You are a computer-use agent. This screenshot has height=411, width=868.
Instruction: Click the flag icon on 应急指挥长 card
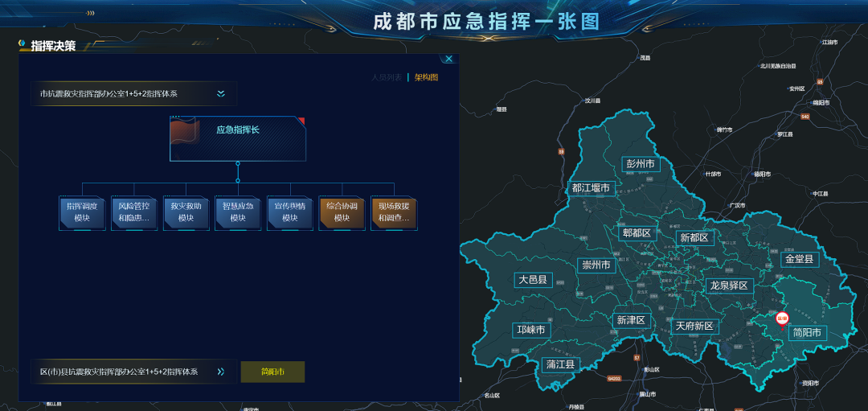click(x=184, y=130)
